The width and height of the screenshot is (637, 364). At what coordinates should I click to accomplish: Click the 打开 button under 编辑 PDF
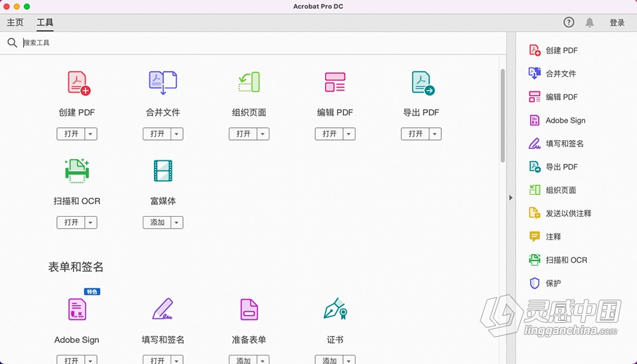click(x=330, y=134)
